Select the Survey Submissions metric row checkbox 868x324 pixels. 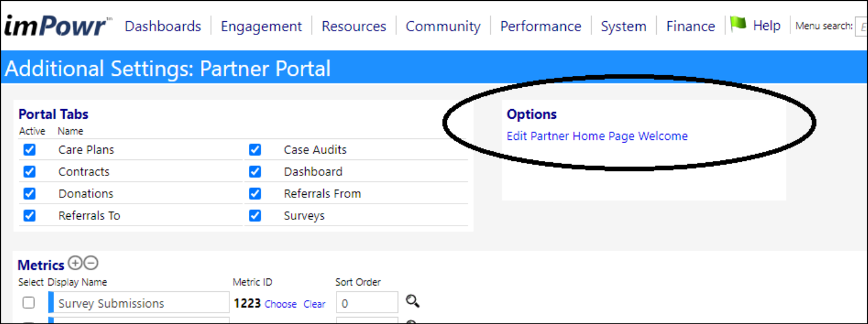pyautogui.click(x=29, y=303)
